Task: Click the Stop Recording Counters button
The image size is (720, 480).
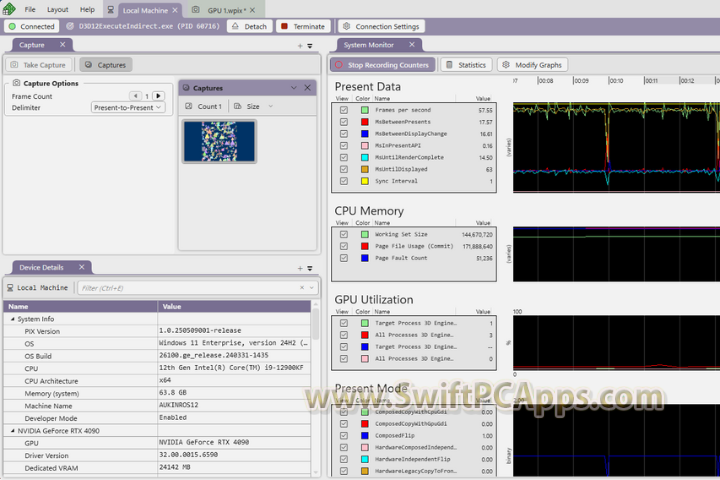Action: tap(383, 65)
